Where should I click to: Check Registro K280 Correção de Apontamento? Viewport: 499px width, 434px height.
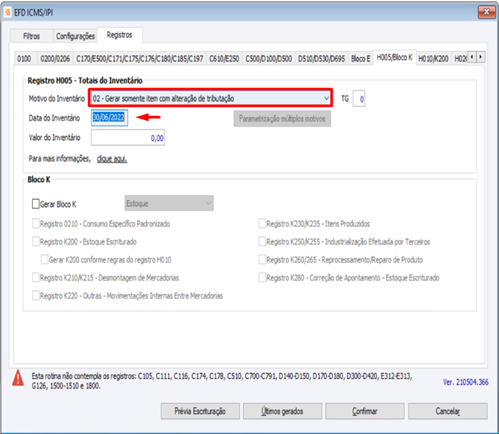pyautogui.click(x=262, y=277)
